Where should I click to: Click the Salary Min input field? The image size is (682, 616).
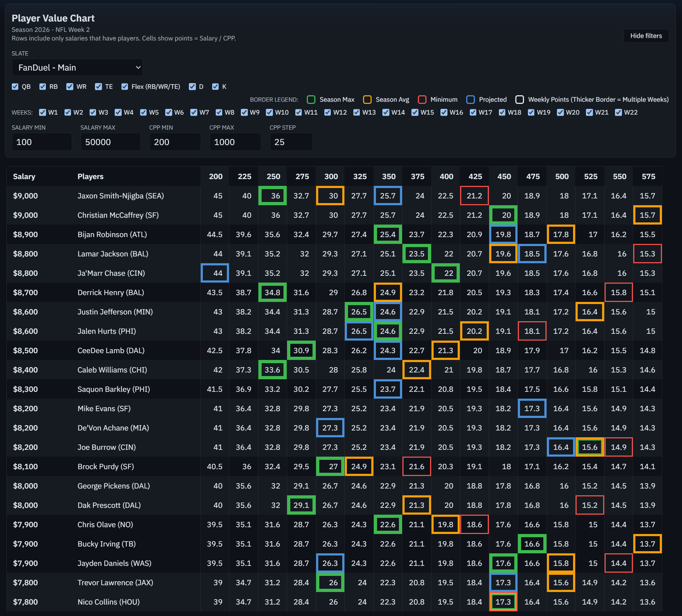pyautogui.click(x=42, y=142)
